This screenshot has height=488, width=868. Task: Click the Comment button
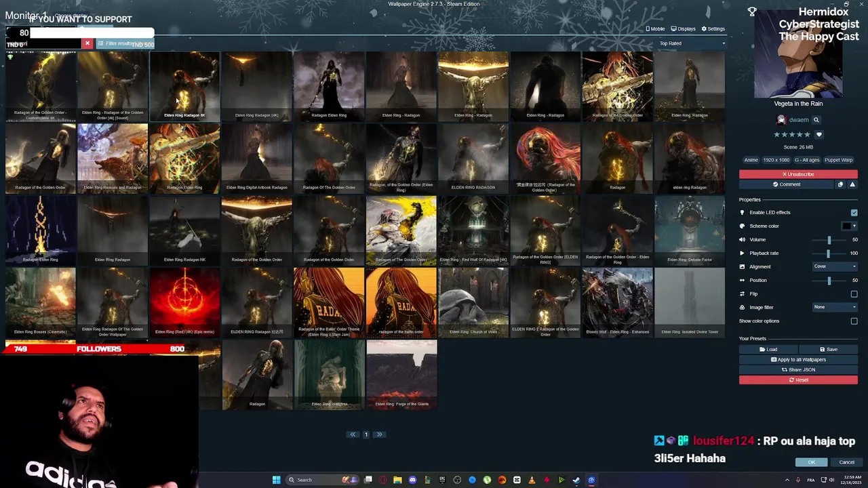(x=787, y=184)
